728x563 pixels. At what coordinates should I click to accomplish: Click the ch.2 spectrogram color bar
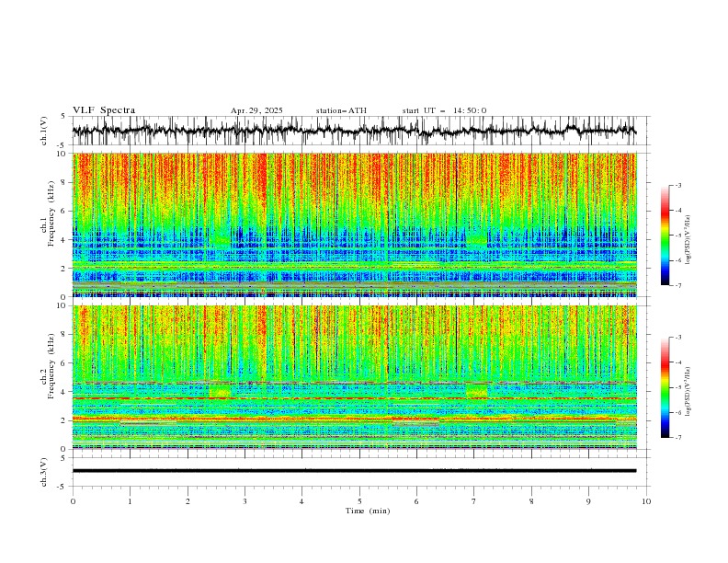(665, 387)
